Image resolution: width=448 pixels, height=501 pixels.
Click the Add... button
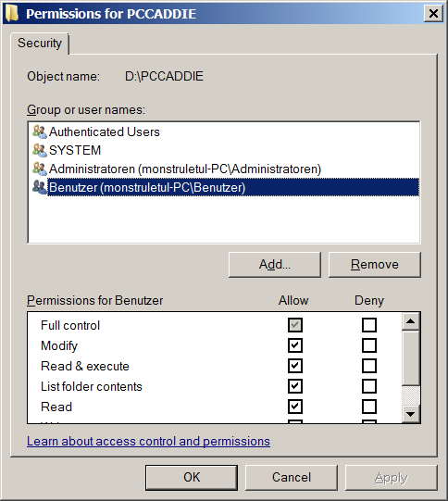(x=275, y=264)
